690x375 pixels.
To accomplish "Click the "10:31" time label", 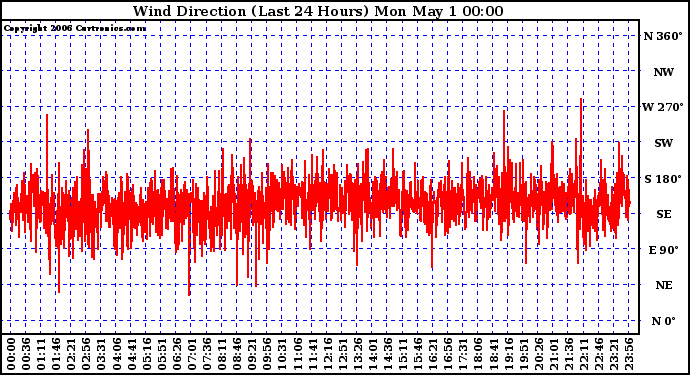I will pos(282,354).
